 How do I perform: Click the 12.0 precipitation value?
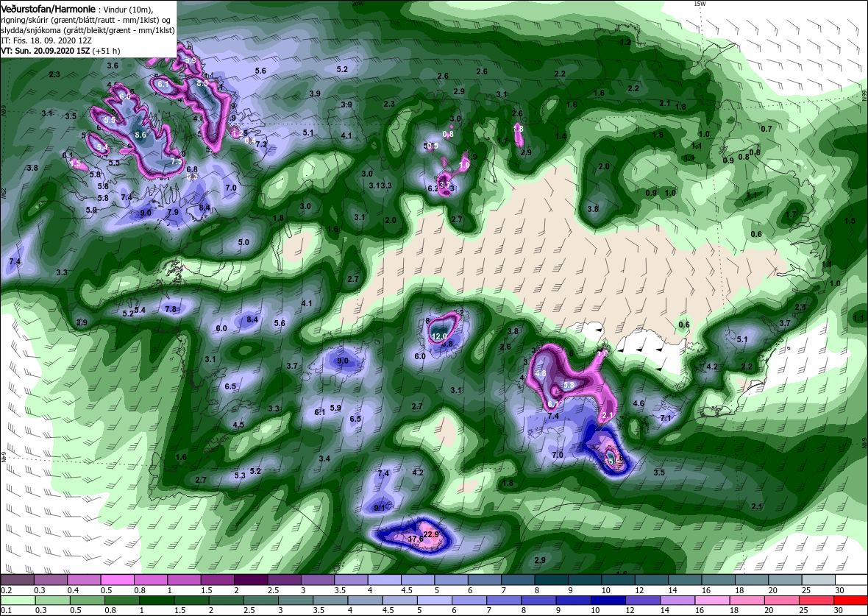point(439,336)
